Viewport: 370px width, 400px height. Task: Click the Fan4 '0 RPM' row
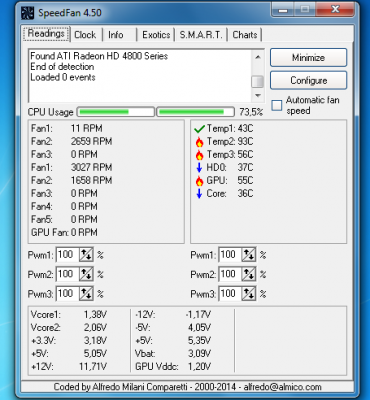[64, 207]
